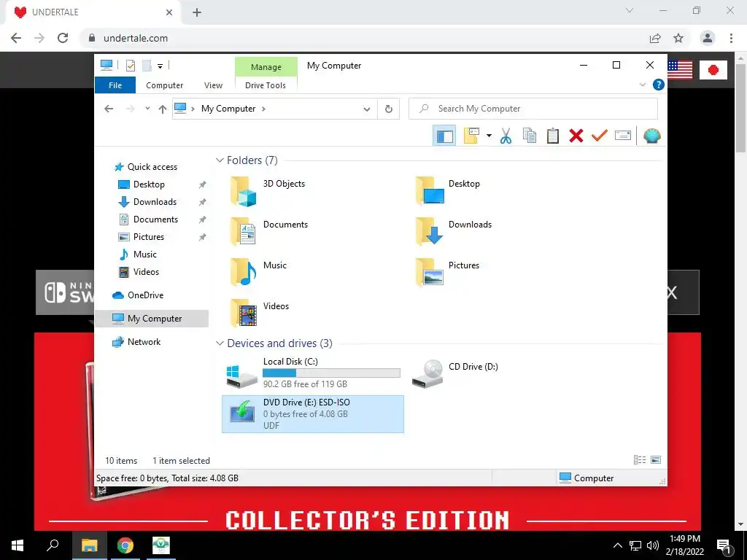This screenshot has width=747, height=560.
Task: Open the File ribbon tab
Action: coord(115,85)
